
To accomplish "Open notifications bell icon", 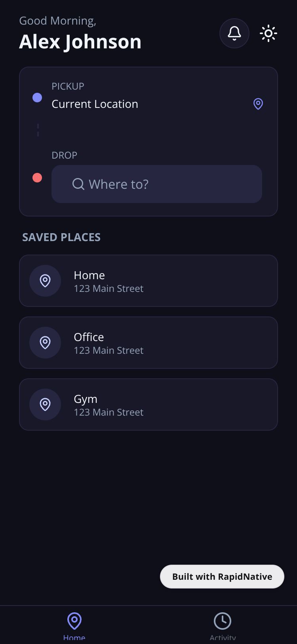I will pos(234,33).
